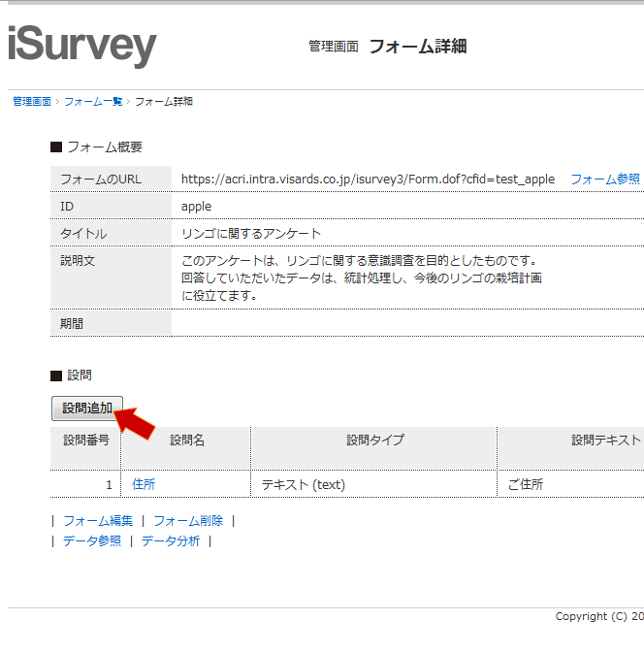The height and width of the screenshot is (653, 644).
Task: Open the フォーム参照 link
Action: (605, 180)
